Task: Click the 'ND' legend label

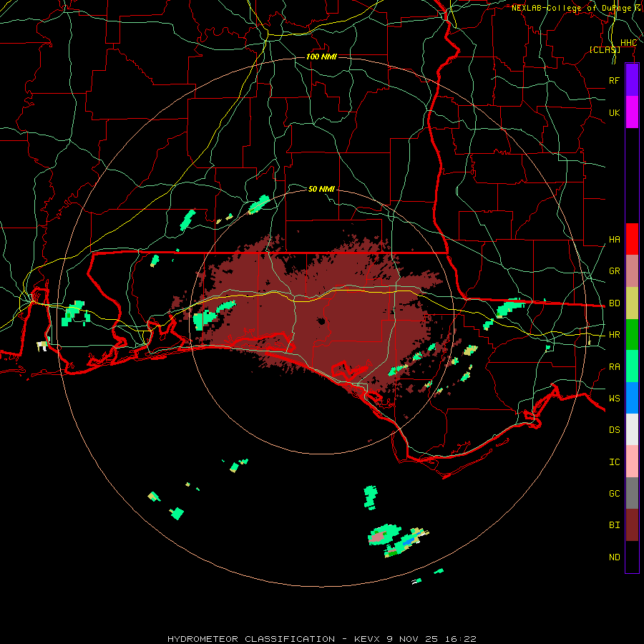Action: (614, 557)
